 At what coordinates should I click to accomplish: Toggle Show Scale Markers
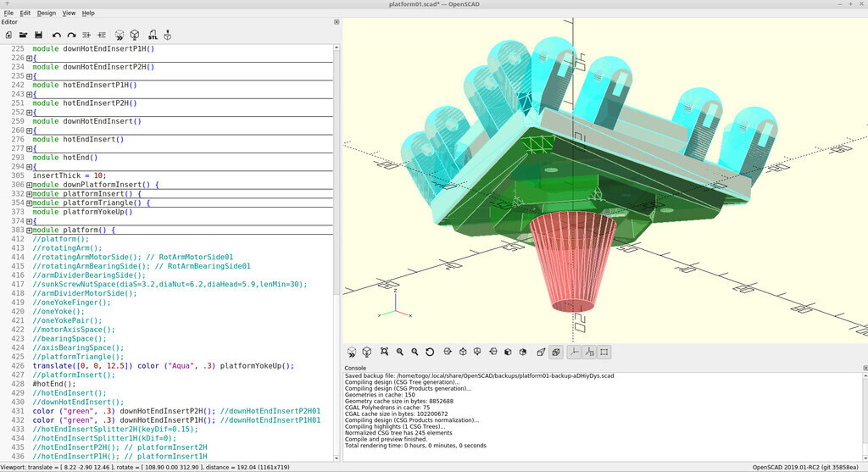(x=590, y=352)
